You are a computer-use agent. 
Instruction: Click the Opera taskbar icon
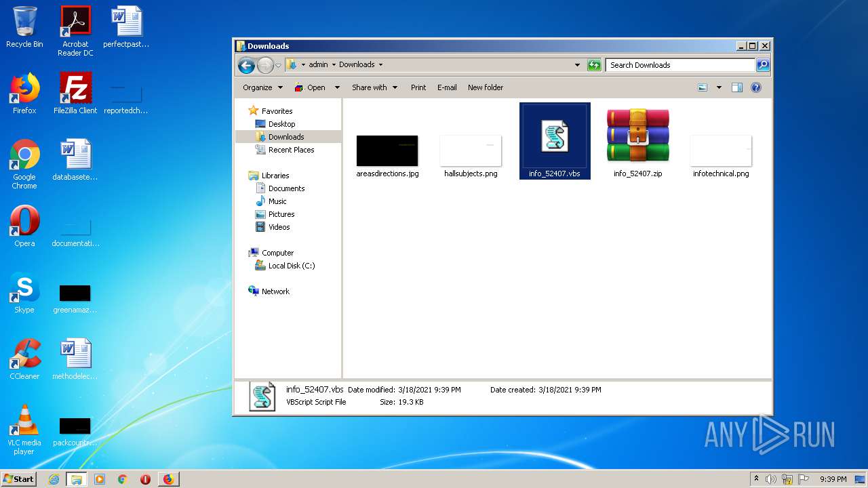tap(145, 479)
